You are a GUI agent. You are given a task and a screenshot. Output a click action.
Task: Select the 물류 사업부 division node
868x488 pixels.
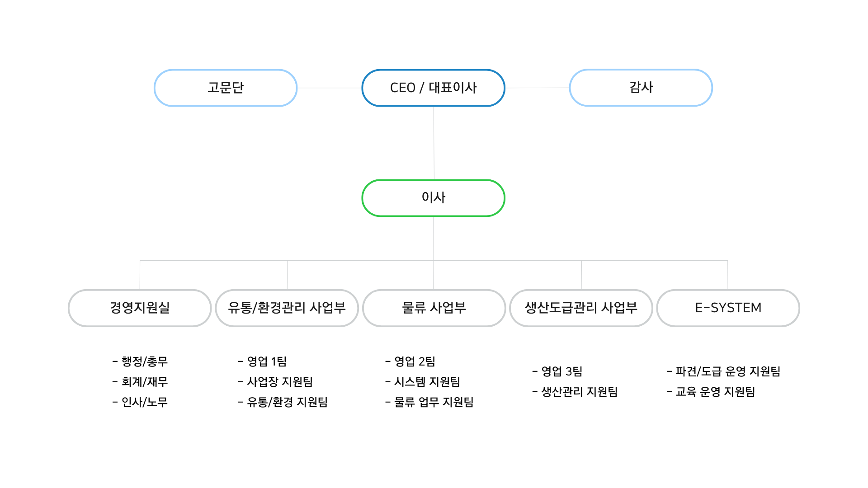pos(434,308)
